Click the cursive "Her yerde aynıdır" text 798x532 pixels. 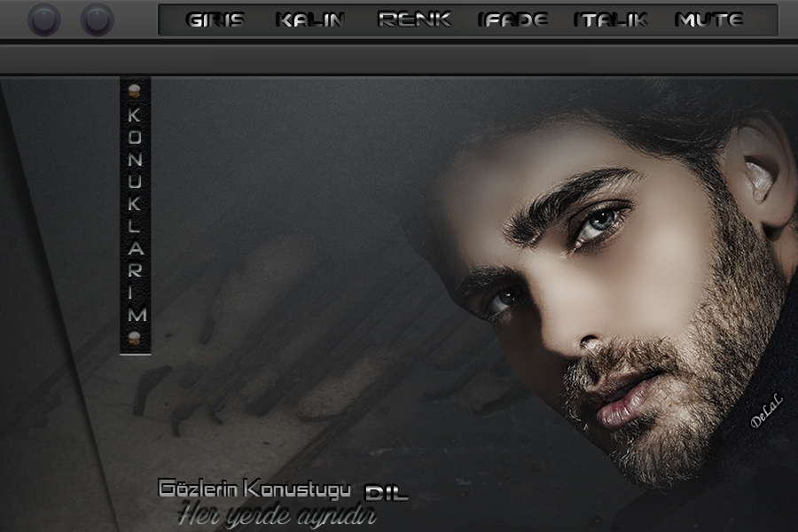278,514
